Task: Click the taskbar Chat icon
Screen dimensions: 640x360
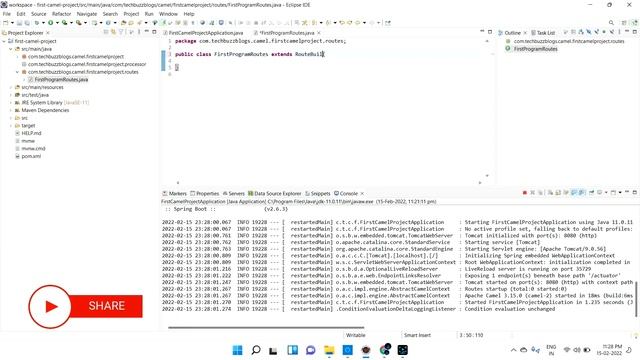Action: (x=311, y=350)
